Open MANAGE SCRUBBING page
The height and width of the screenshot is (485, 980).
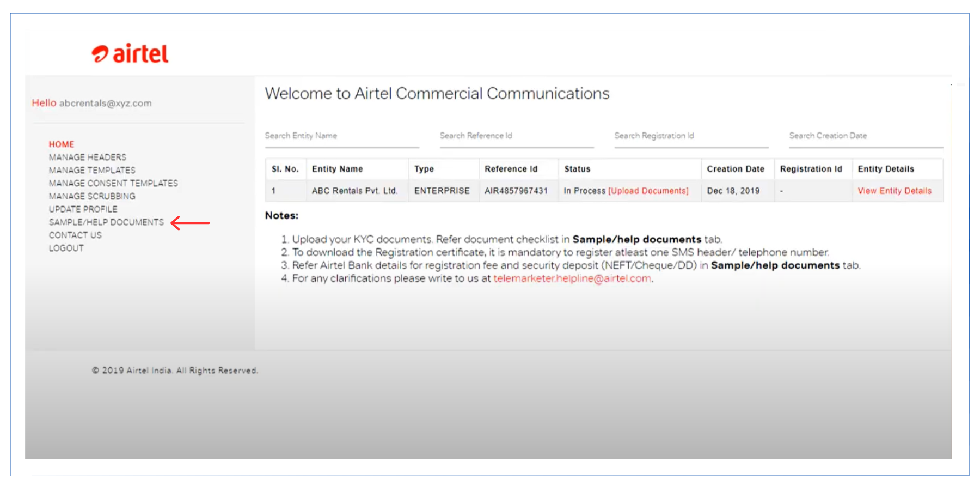(92, 196)
